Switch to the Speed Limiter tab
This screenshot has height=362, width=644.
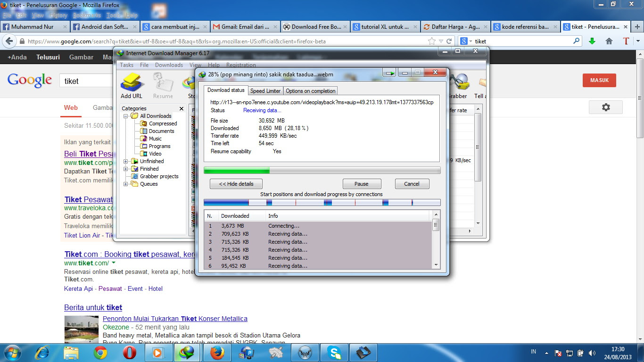[x=265, y=91]
